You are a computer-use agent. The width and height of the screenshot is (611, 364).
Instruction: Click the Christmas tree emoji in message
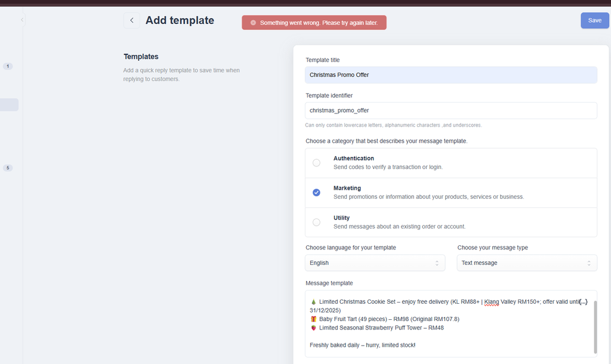pos(313,302)
